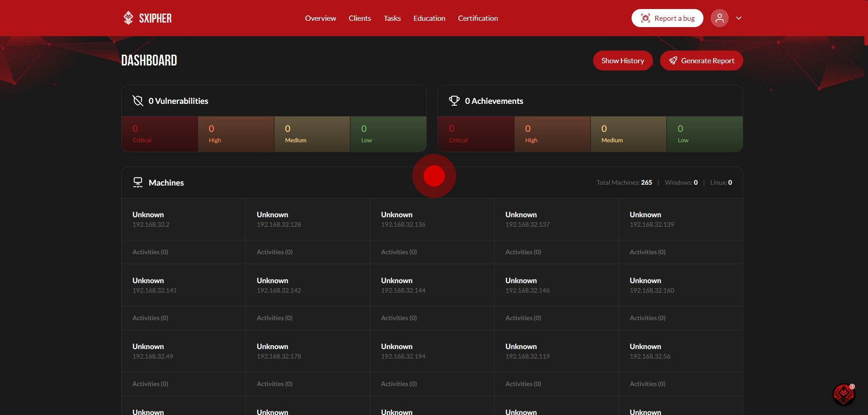Open the Certification page
868x415 pixels.
(477, 18)
